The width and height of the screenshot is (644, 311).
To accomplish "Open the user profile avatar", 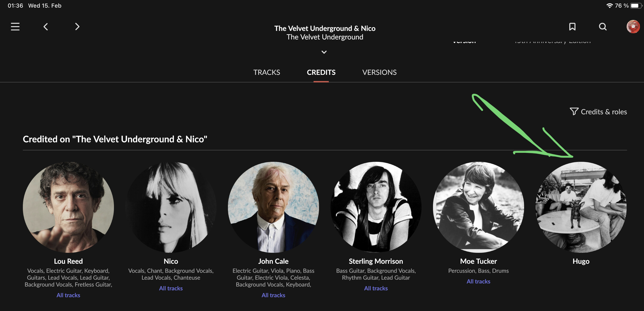I will click(x=633, y=27).
